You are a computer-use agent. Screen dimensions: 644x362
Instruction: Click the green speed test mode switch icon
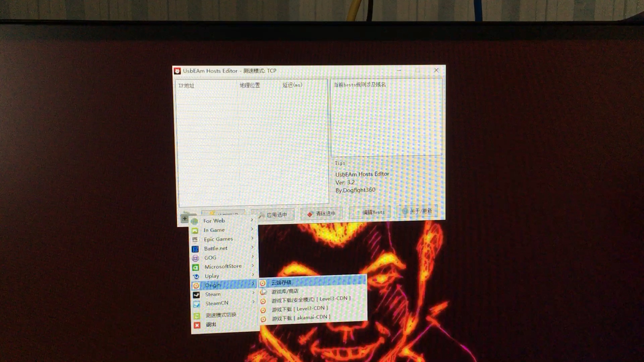tap(197, 316)
